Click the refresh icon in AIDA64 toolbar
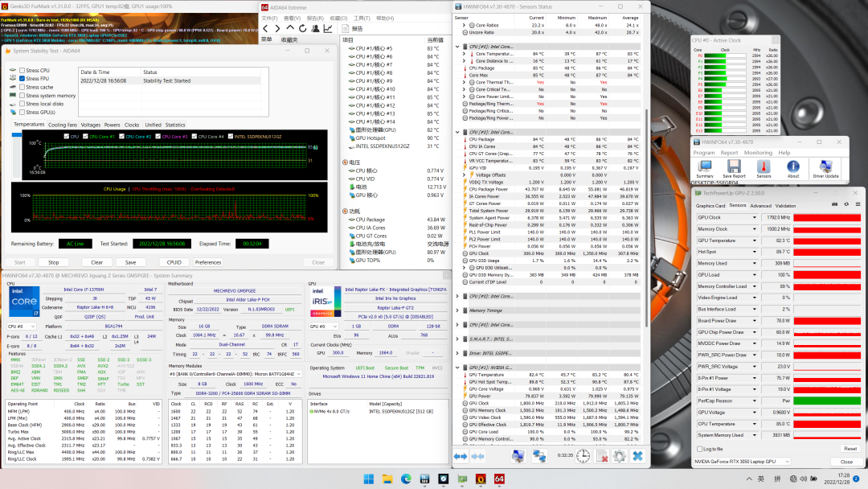This screenshot has width=868, height=489. [302, 28]
